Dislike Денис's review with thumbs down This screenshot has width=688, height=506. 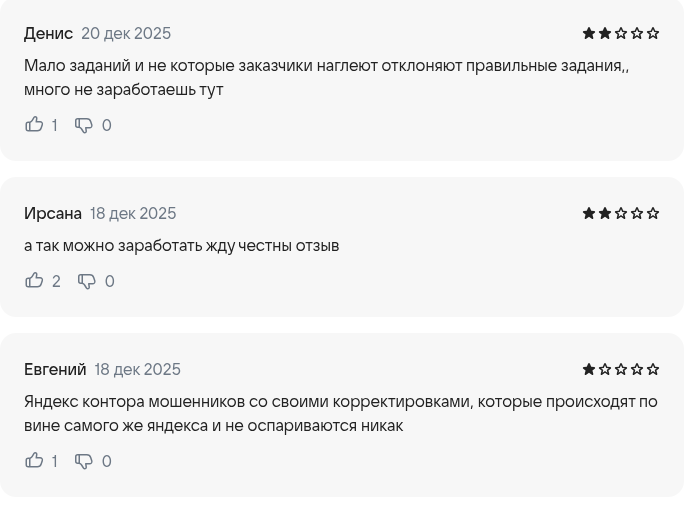click(x=84, y=125)
